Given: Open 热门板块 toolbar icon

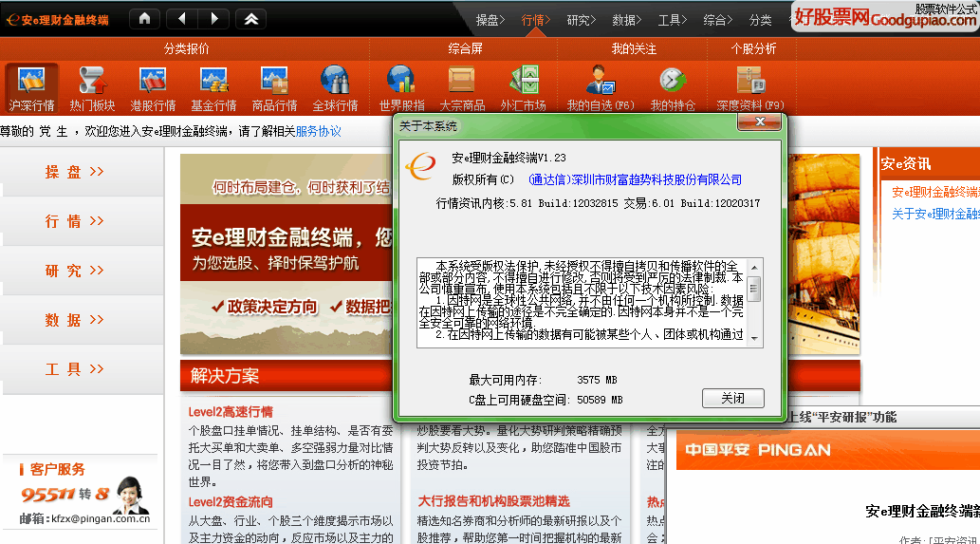Looking at the screenshot, I should (93, 88).
